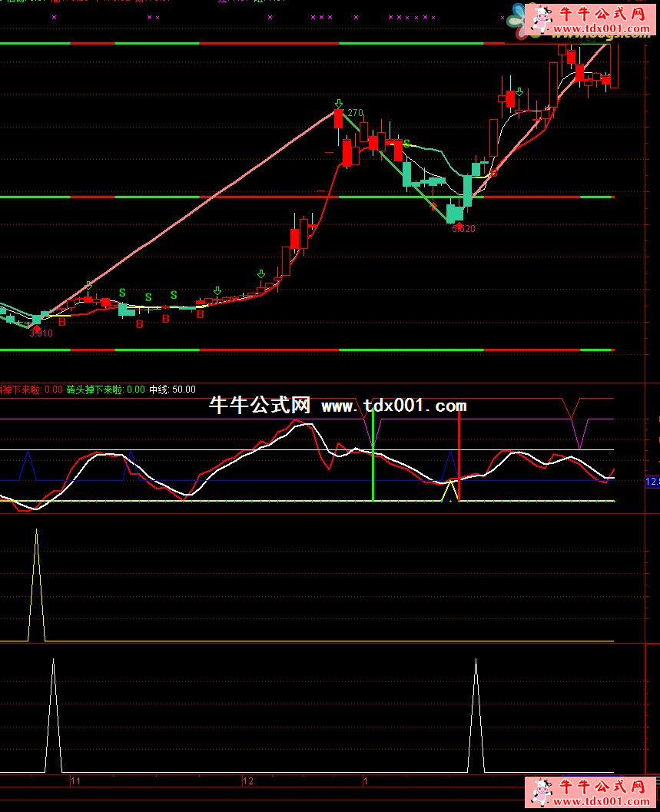Viewport: 660px width, 812px height.
Task: Click the center 牛牛公式网 www.tdx001.com text
Action: click(338, 406)
